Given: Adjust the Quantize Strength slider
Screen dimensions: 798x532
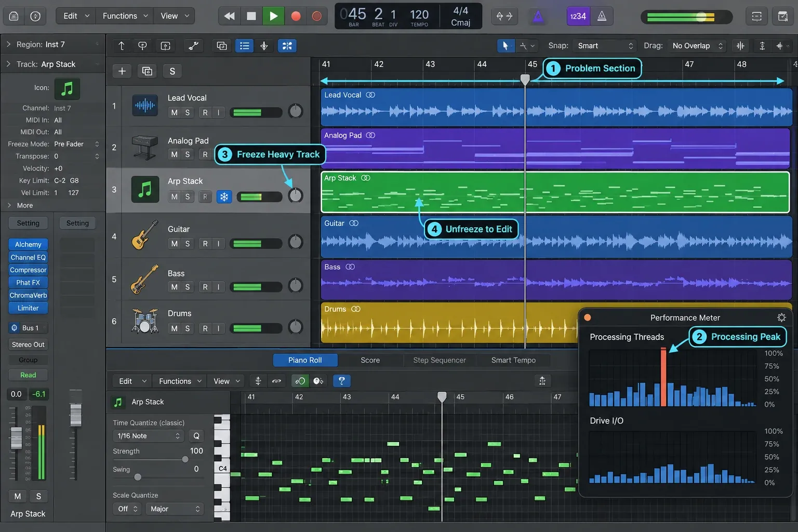Looking at the screenshot, I should pos(185,459).
